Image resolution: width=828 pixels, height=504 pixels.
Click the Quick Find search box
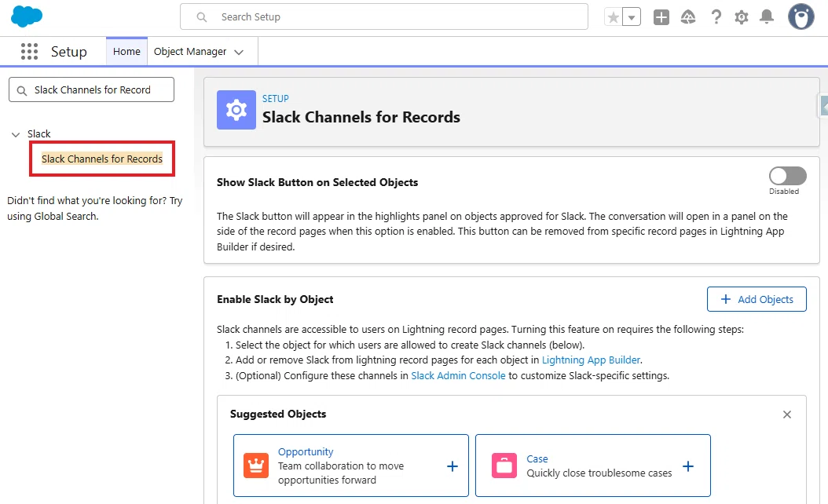[x=91, y=89]
